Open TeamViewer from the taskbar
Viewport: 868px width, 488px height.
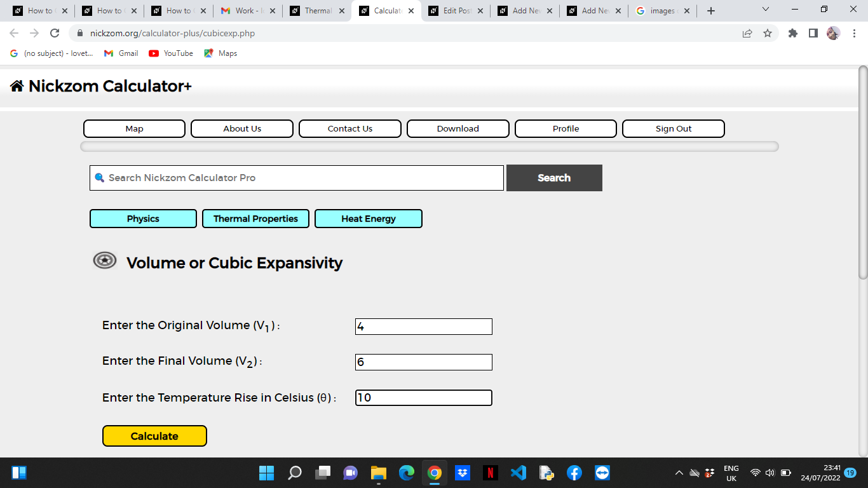(x=602, y=473)
